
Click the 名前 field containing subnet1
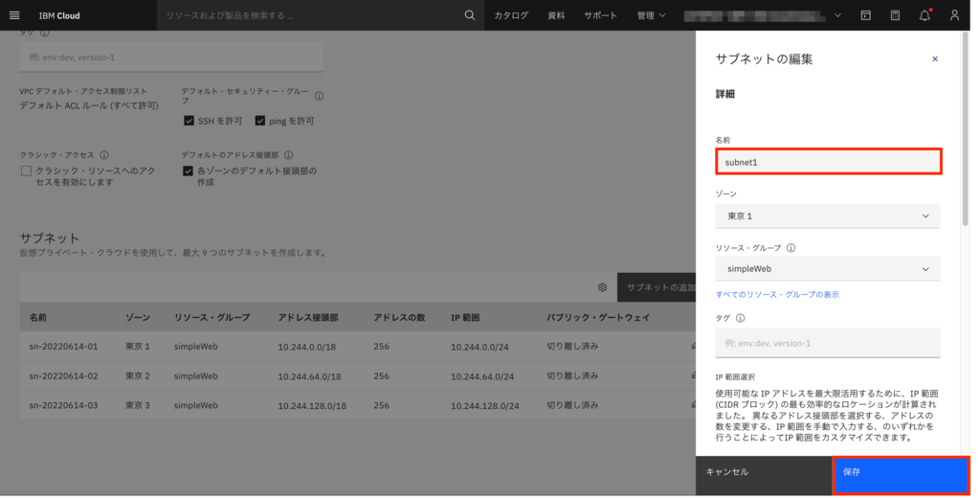828,162
